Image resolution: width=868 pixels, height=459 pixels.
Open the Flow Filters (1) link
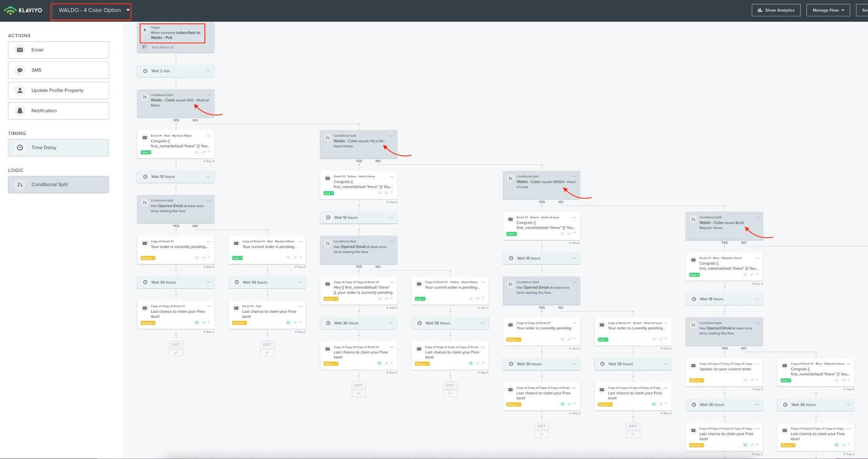(162, 48)
